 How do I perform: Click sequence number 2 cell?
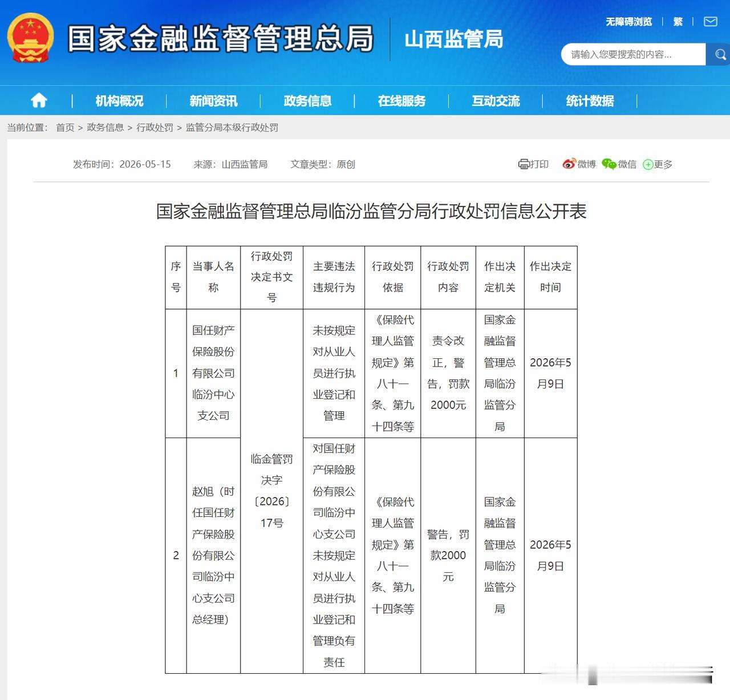point(176,555)
